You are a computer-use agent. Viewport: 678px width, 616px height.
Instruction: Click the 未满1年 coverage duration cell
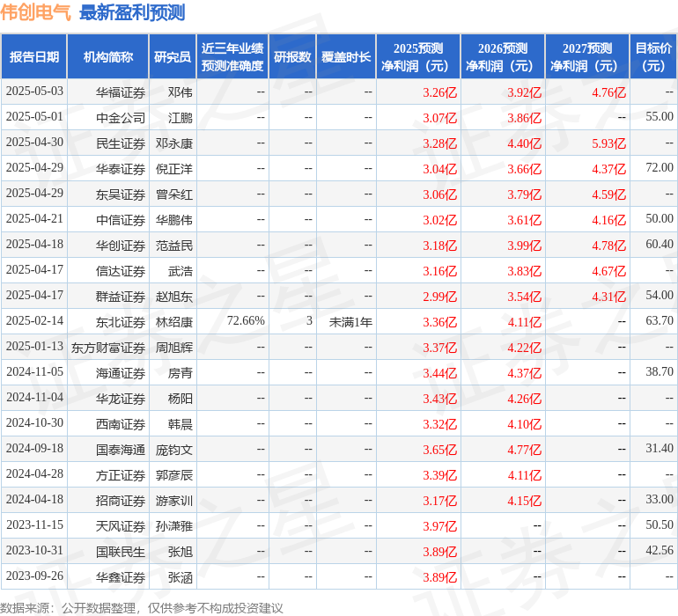click(350, 321)
